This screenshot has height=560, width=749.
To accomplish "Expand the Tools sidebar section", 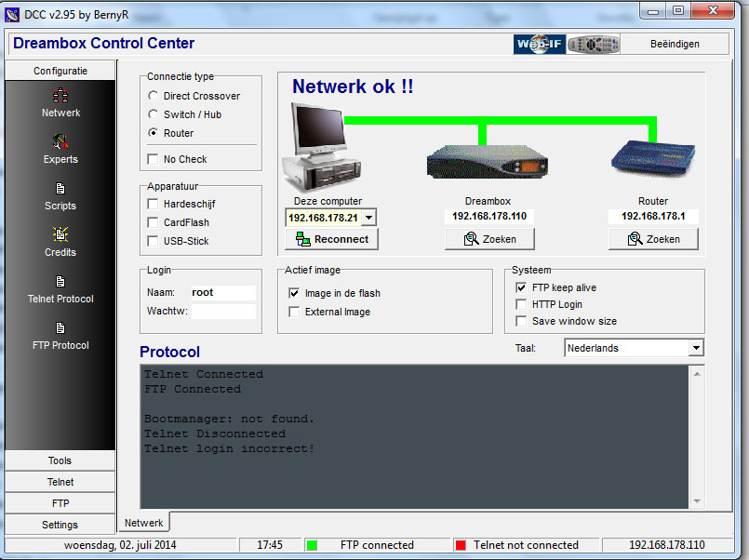I will [60, 460].
